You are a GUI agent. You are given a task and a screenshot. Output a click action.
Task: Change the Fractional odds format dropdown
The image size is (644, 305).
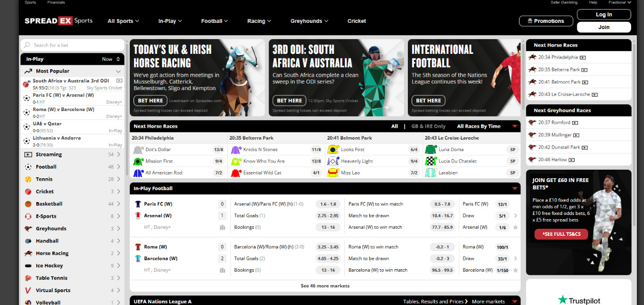(x=620, y=2)
